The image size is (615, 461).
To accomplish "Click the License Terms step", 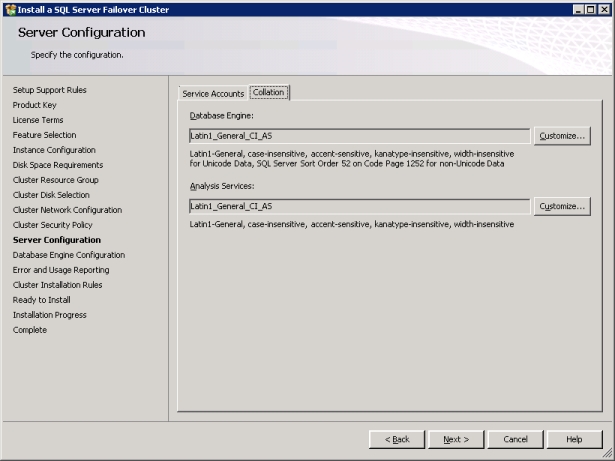I will tap(38, 120).
